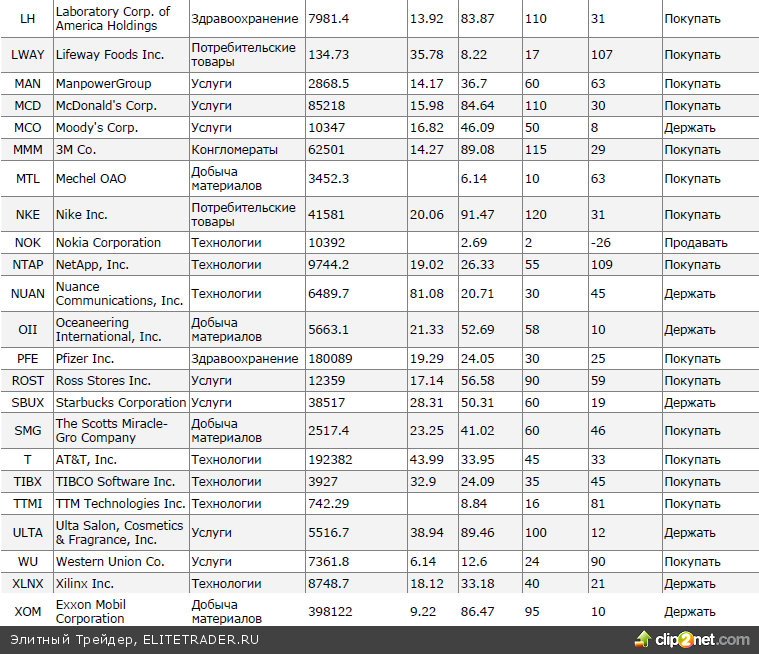759x654 pixels.
Task: Click 'Laboratory Corp. of America Holdings' name
Action: pos(113,18)
